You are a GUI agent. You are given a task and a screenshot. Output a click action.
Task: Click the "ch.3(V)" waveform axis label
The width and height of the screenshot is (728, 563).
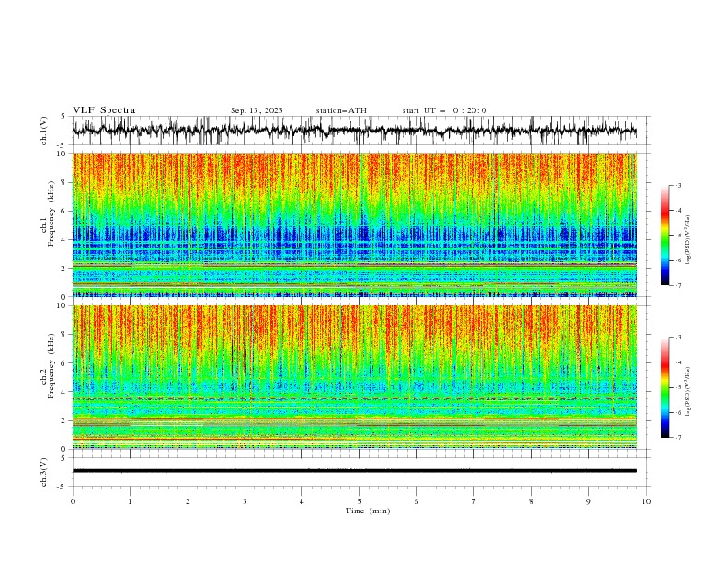coord(44,472)
